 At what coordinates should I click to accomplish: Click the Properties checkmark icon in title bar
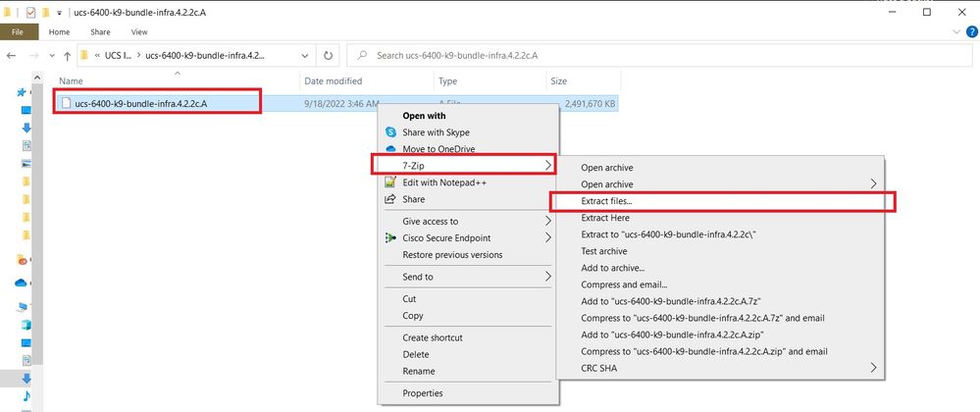click(x=30, y=13)
